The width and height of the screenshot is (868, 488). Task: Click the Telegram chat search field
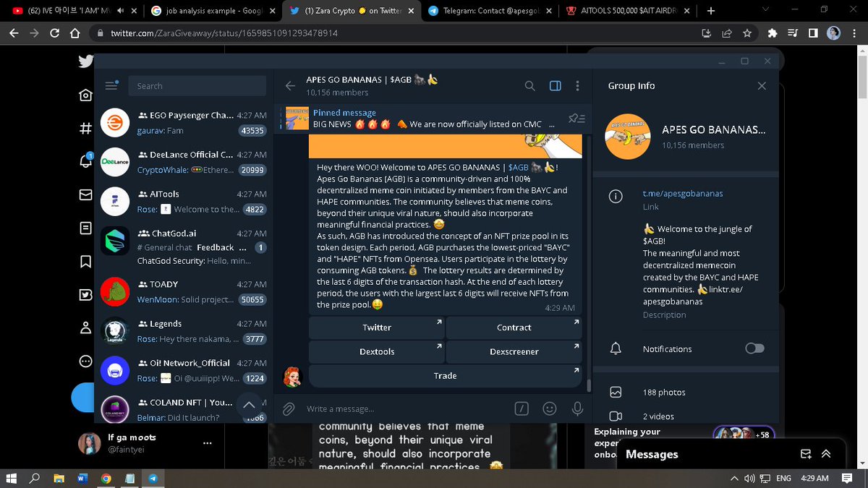(198, 86)
